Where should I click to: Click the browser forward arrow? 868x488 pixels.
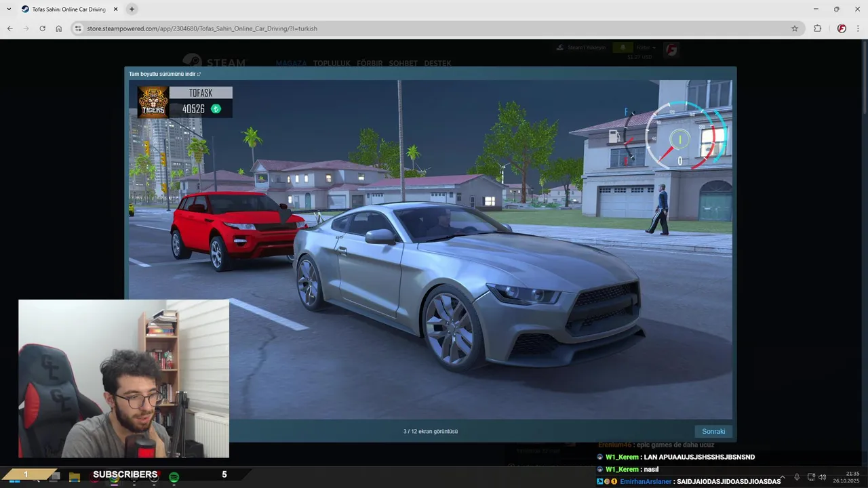pyautogui.click(x=26, y=28)
